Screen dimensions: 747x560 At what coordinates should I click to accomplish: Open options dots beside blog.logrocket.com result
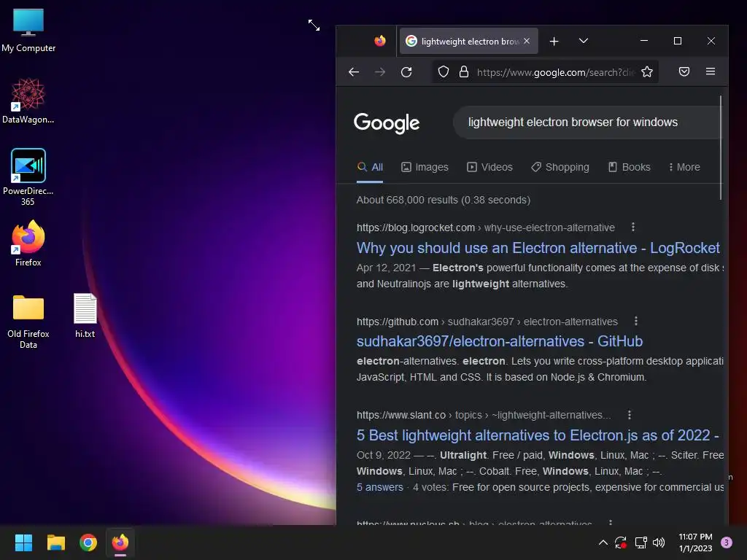click(632, 227)
